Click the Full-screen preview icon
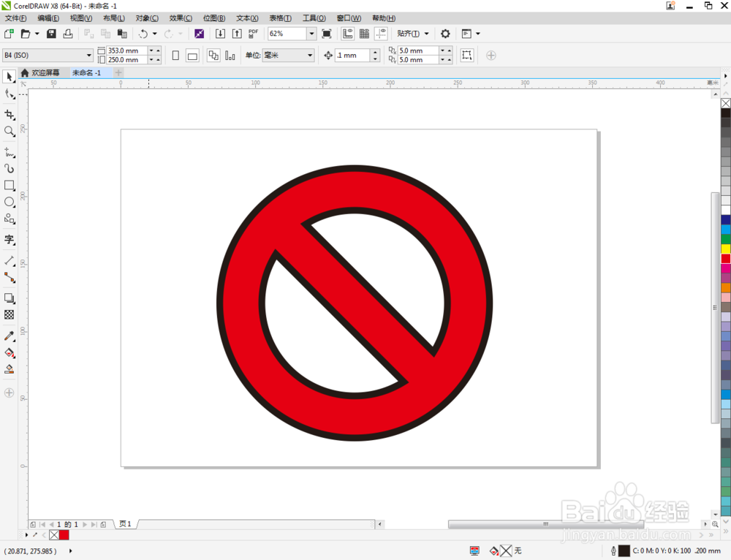 pyautogui.click(x=327, y=34)
